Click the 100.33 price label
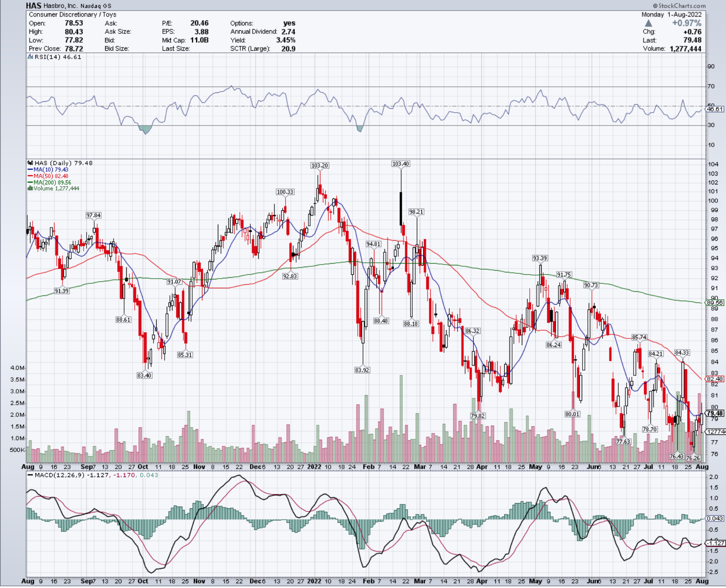Viewport: 726px width, 588px height. [x=285, y=192]
